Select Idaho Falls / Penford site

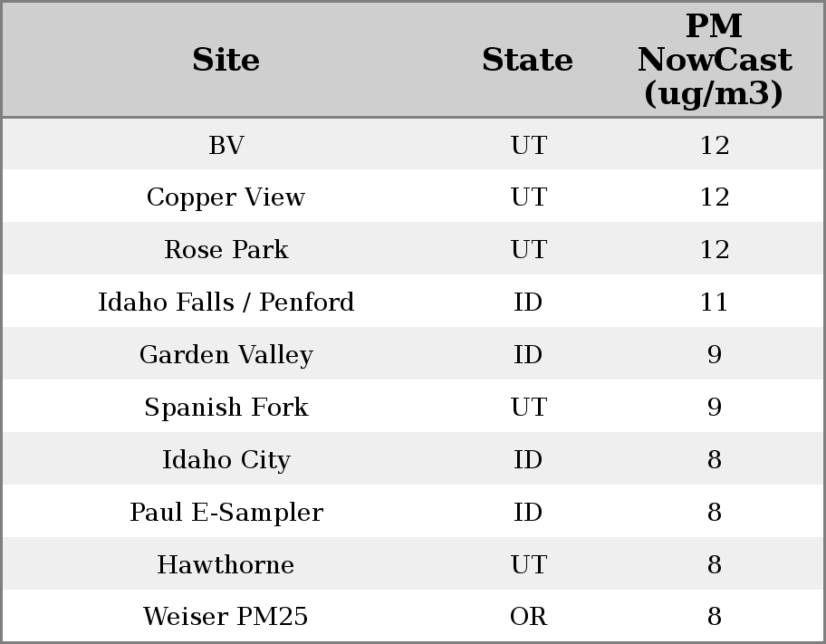click(x=226, y=303)
